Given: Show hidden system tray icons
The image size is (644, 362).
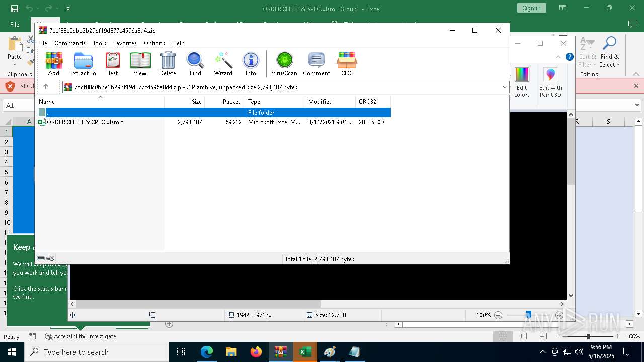Looking at the screenshot, I should click(x=542, y=352).
